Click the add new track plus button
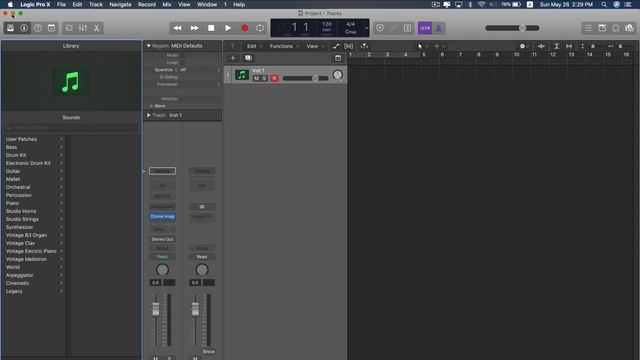Image resolution: width=640 pixels, height=360 pixels. pyautogui.click(x=233, y=58)
